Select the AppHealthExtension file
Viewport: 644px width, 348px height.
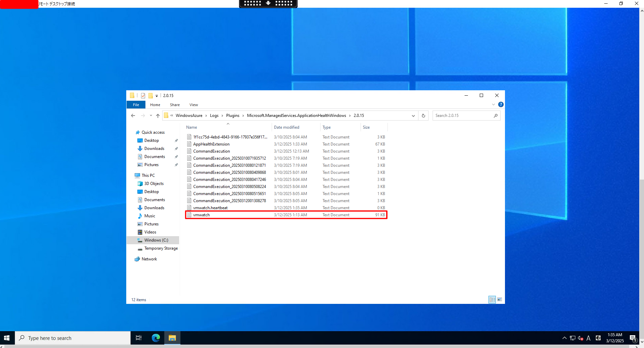(286, 144)
